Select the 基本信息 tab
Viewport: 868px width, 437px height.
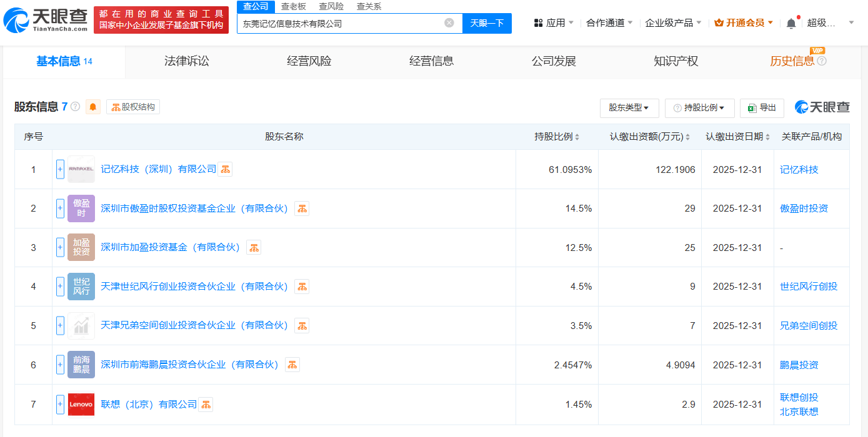point(64,61)
